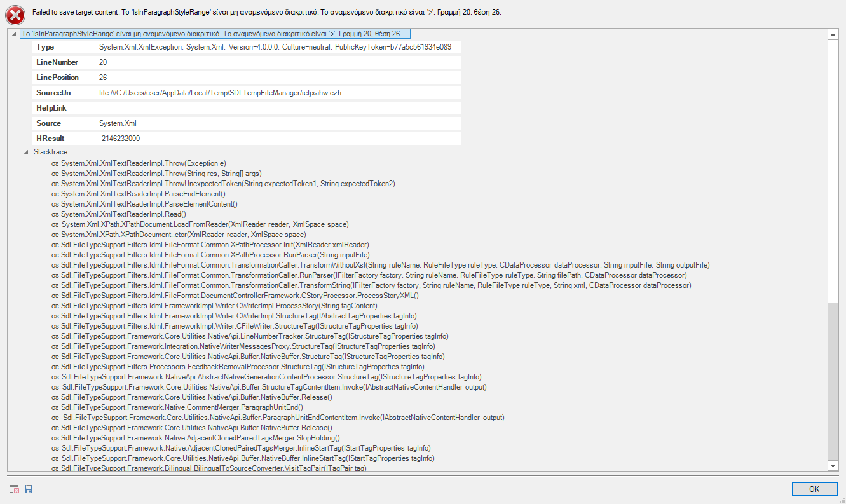Select the AdjacentClonedPairedTagsMerger.InlineStartTag line

(241, 448)
